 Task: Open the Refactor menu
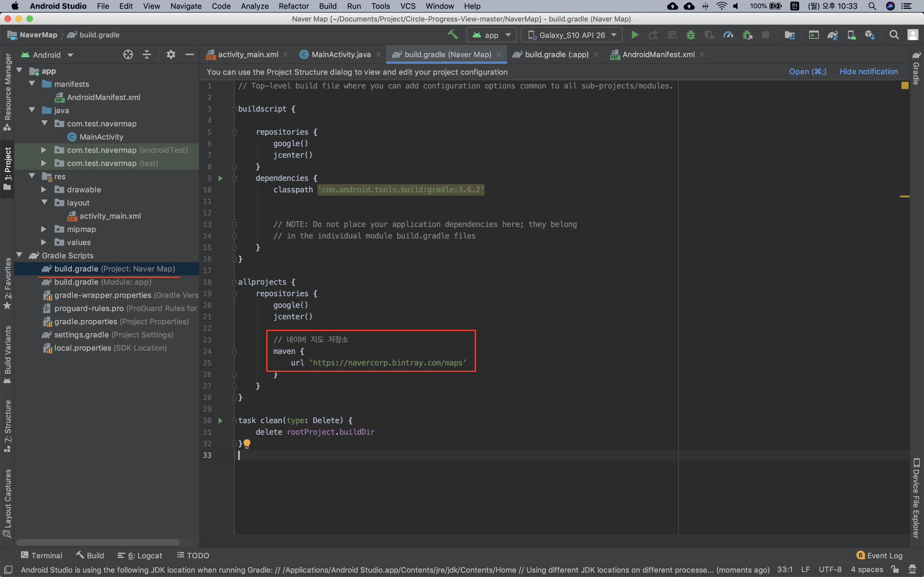pos(293,6)
